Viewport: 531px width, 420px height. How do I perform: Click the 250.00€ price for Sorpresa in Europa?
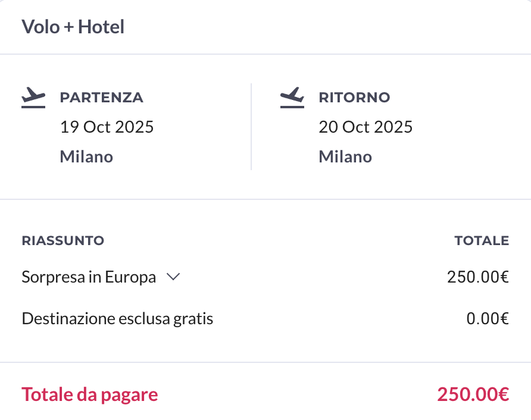478,277
